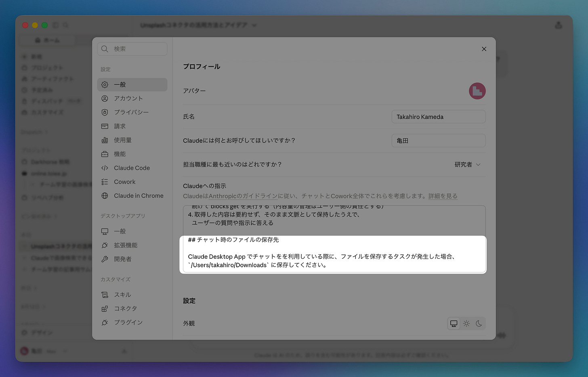
Task: Toggle the sidebar icon in main window titlebar
Action: click(56, 25)
